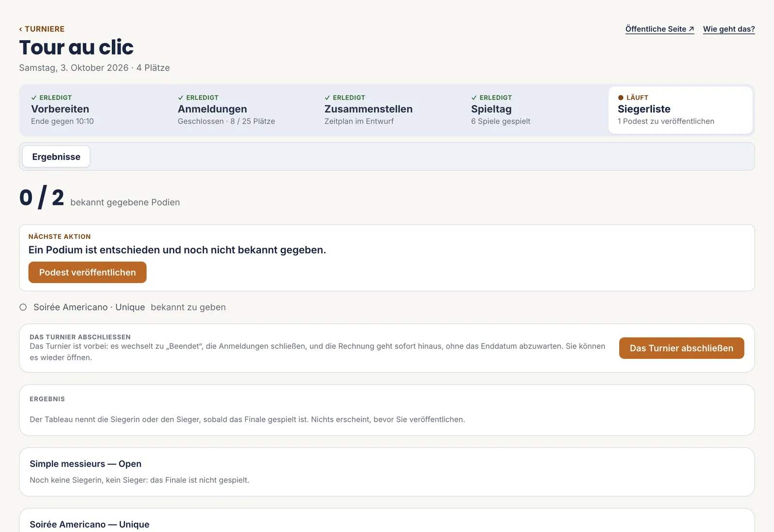Click the Soirée Americano — Unique card heading
The image size is (774, 532).
click(x=89, y=524)
